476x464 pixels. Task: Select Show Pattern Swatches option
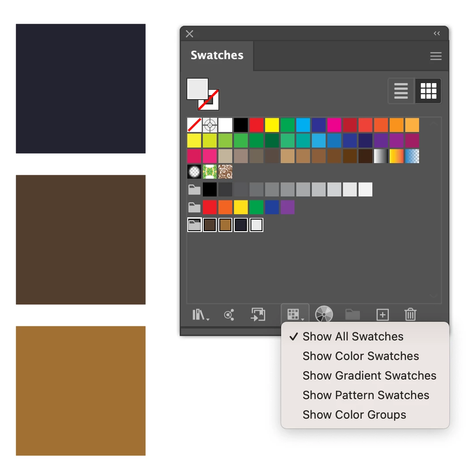[x=365, y=395]
